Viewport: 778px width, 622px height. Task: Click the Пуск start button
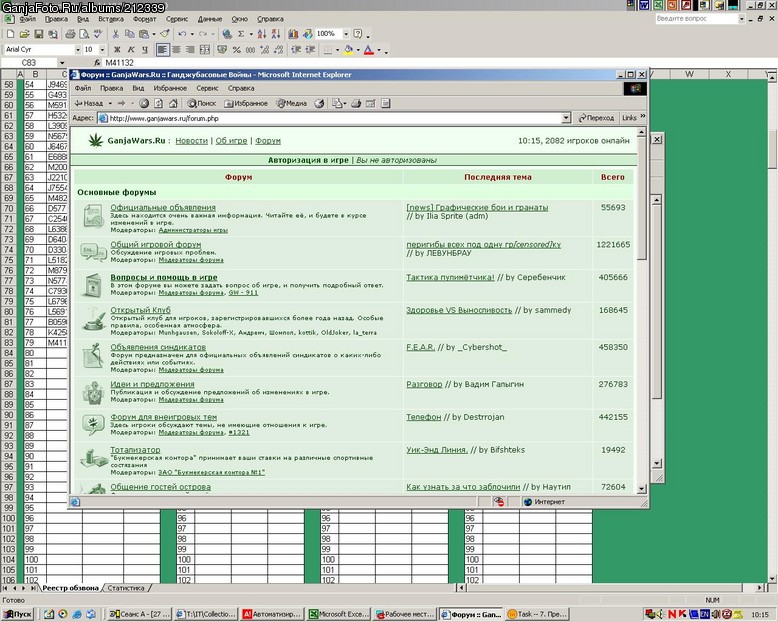click(18, 614)
